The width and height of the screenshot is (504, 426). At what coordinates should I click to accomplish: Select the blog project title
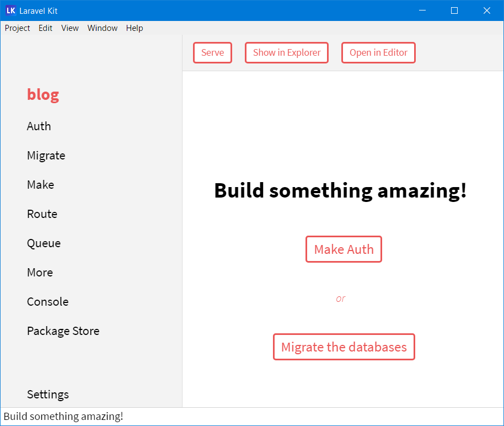(43, 94)
